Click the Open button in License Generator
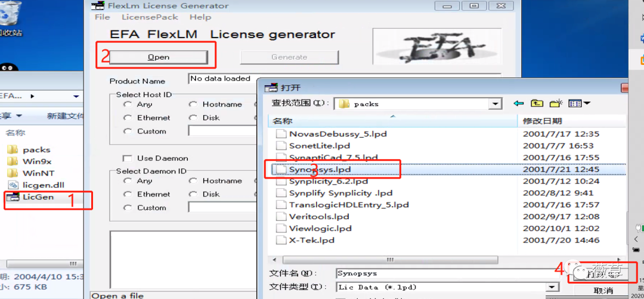 [159, 57]
